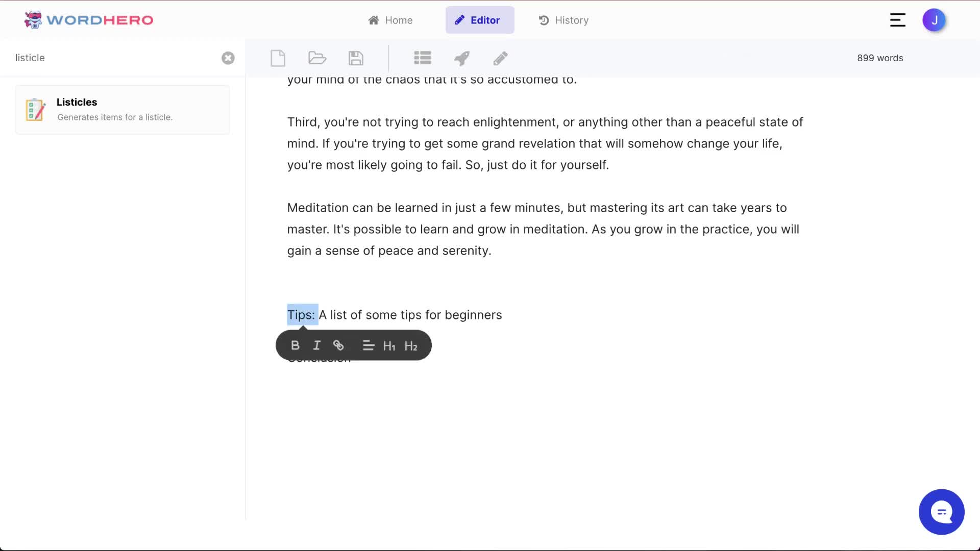The width and height of the screenshot is (980, 551).
Task: Click the pencil edit icon in toolbar
Action: (500, 58)
